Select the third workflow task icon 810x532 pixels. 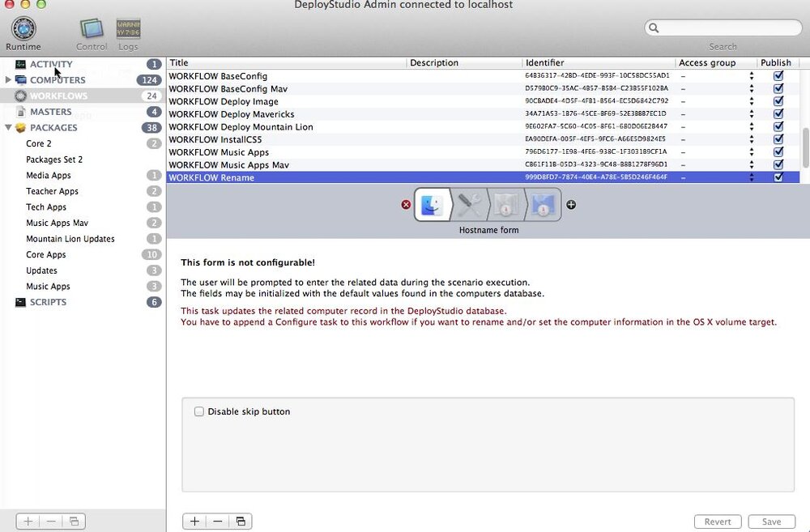point(505,205)
